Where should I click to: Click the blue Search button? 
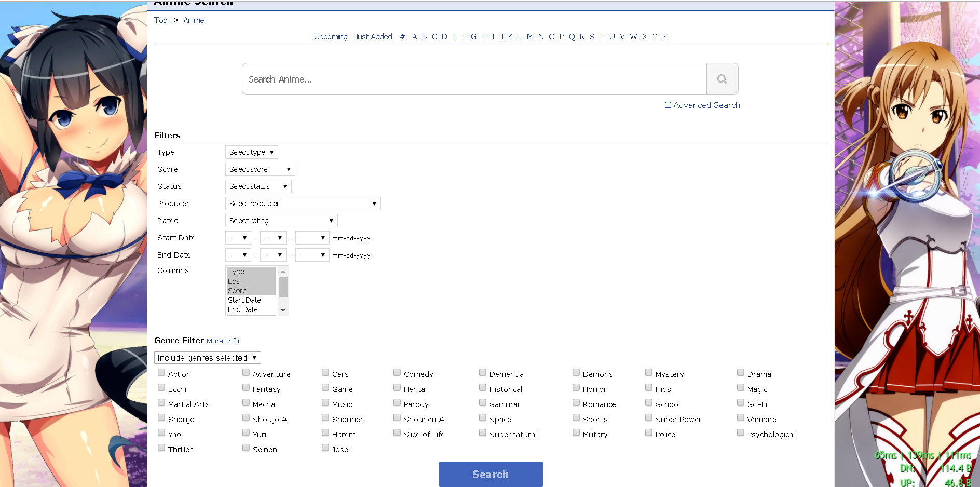pyautogui.click(x=491, y=474)
